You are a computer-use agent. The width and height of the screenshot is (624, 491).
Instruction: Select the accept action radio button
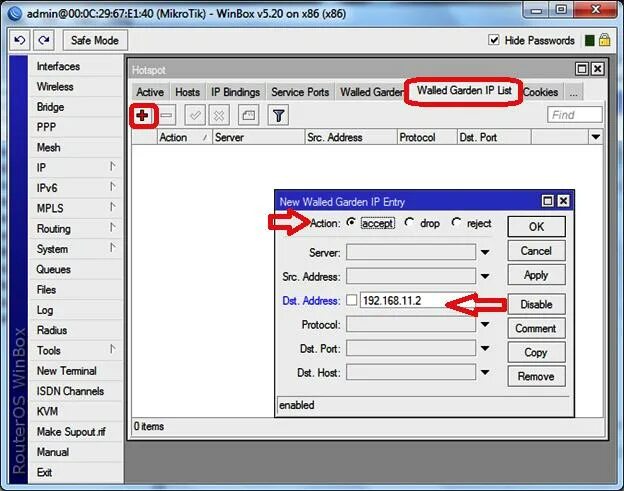click(x=351, y=222)
